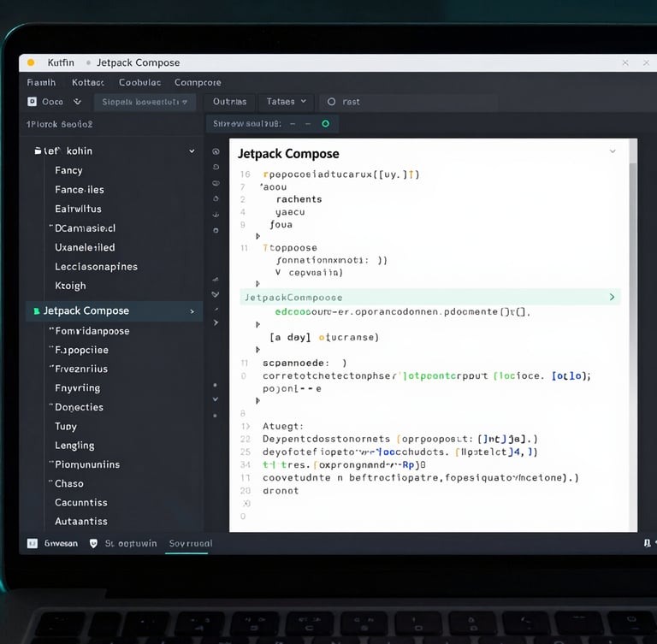Select Lecciasonapines tree item
This screenshot has width=657, height=644.
click(x=96, y=267)
